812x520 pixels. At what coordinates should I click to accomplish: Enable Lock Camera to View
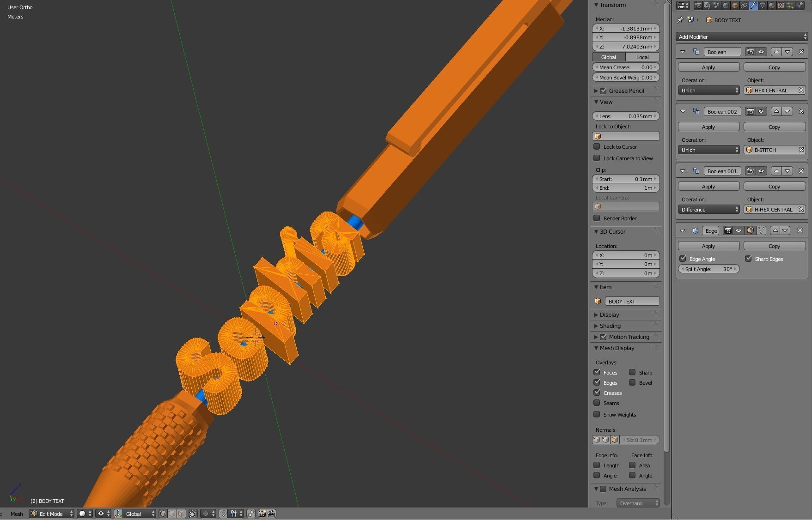click(597, 158)
